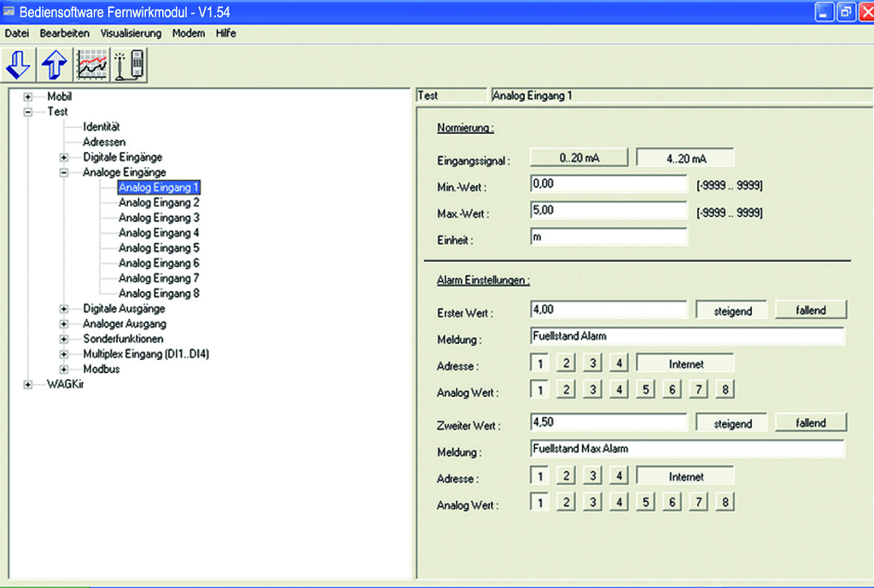Select Analog Eingang 5 in tree
The width and height of the screenshot is (874, 588).
point(159,248)
